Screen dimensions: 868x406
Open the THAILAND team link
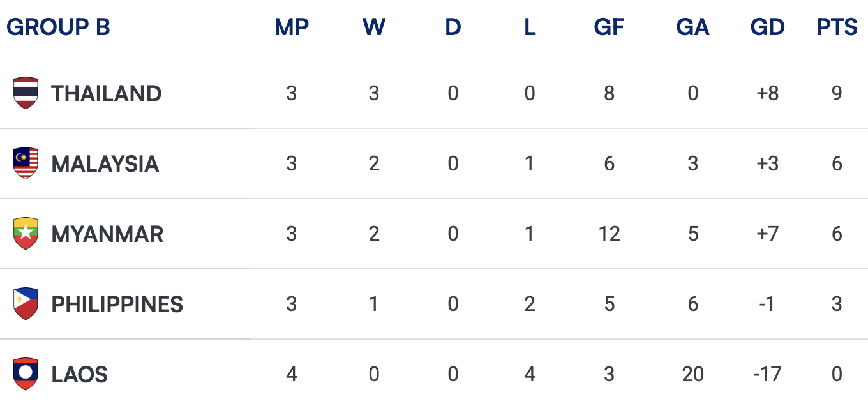107,94
